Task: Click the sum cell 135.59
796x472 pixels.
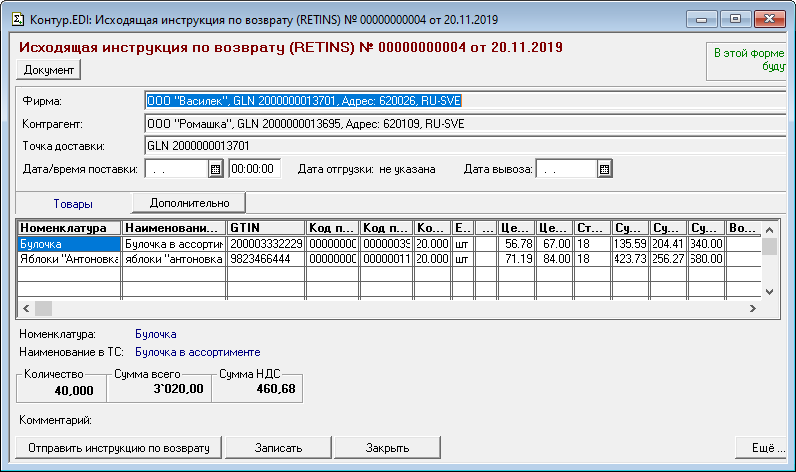Action: pos(630,244)
